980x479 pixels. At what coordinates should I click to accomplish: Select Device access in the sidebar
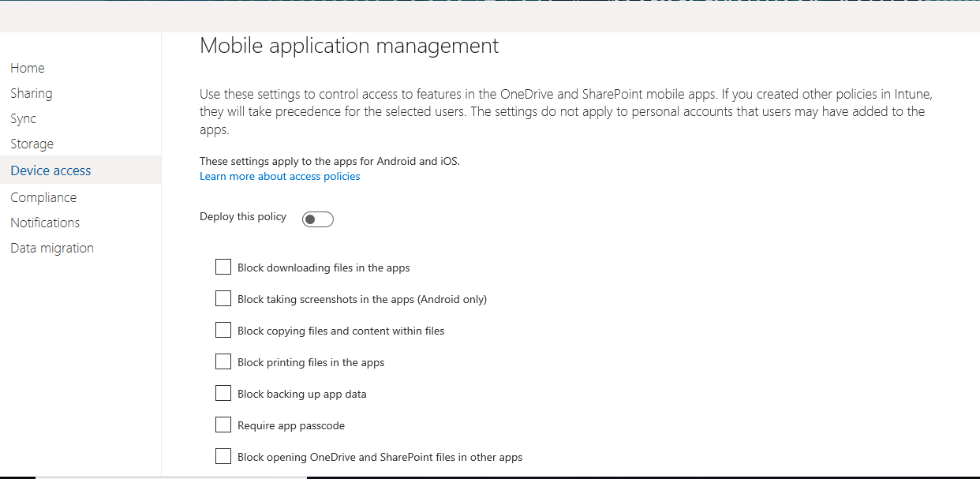(50, 170)
